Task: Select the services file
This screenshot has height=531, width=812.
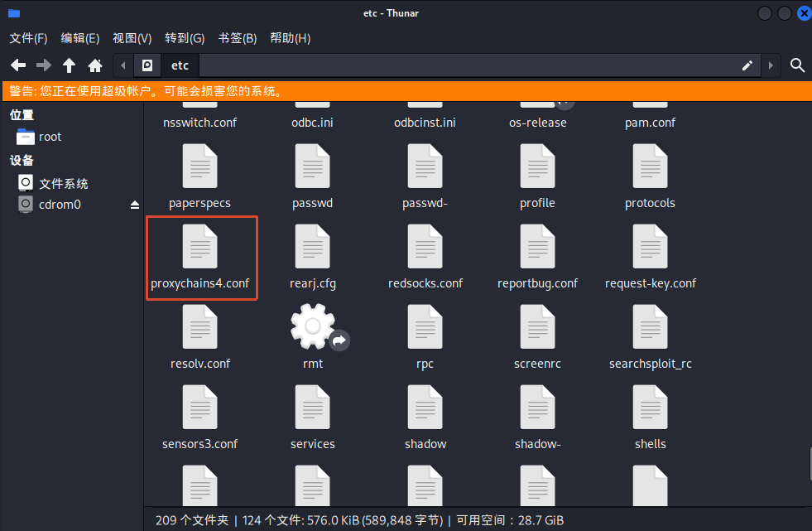Action: (313, 417)
